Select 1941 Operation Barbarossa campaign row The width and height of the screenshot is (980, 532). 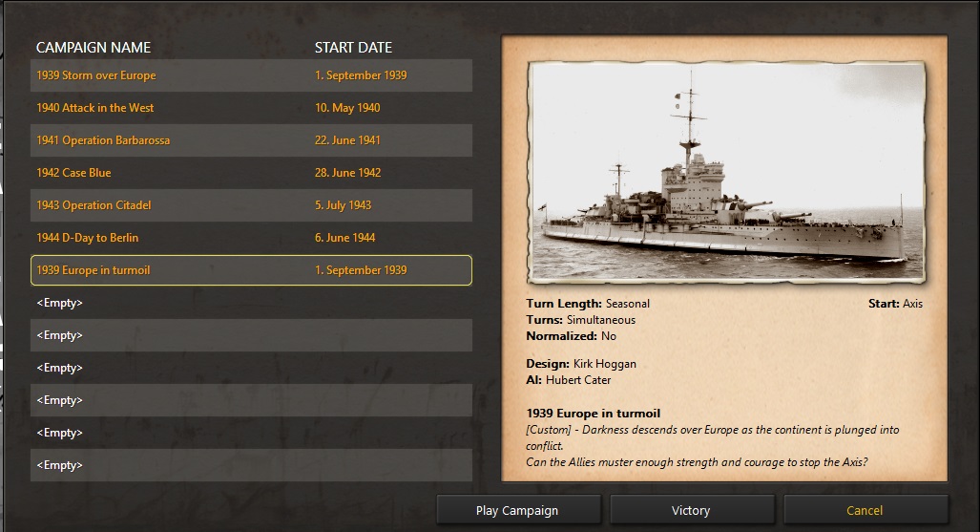tap(103, 140)
